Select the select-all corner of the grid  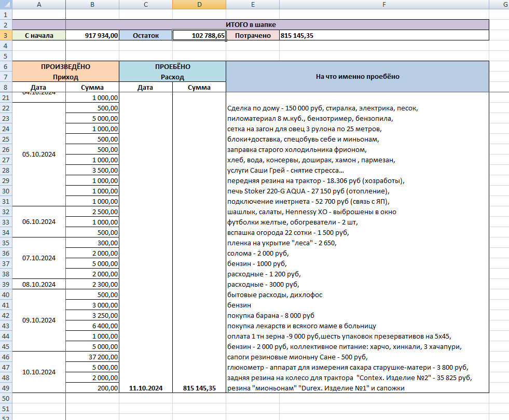tap(6, 5)
